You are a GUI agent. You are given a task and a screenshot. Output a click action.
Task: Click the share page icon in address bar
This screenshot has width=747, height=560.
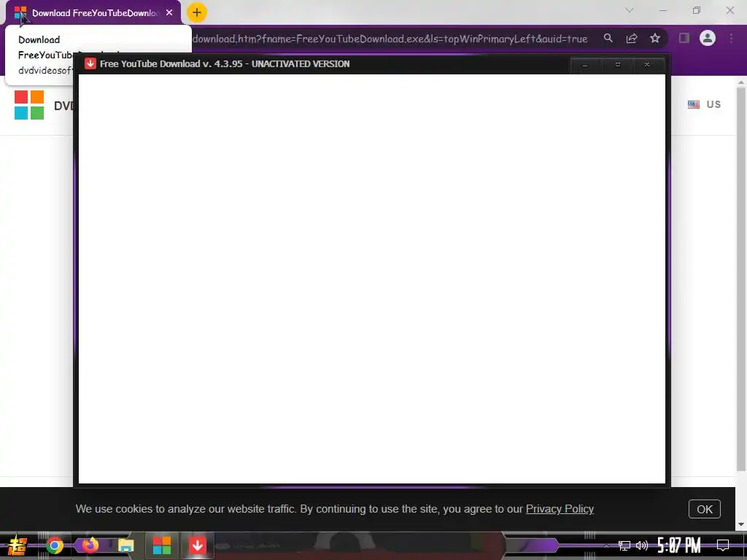tap(632, 38)
